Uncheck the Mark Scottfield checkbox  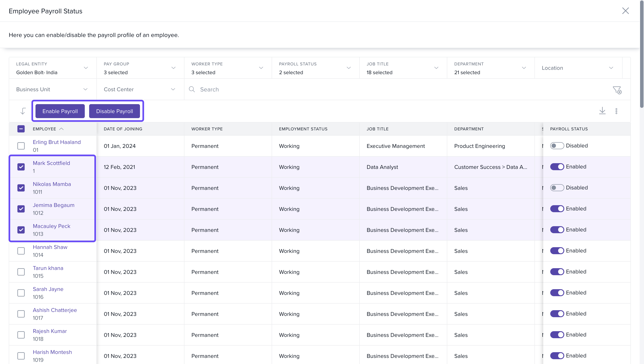(x=21, y=167)
